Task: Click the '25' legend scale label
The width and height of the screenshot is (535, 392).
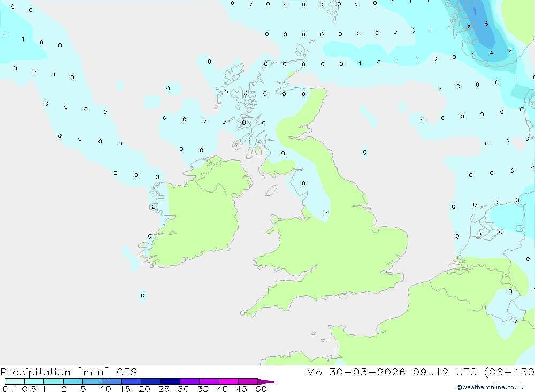Action: 164,389
